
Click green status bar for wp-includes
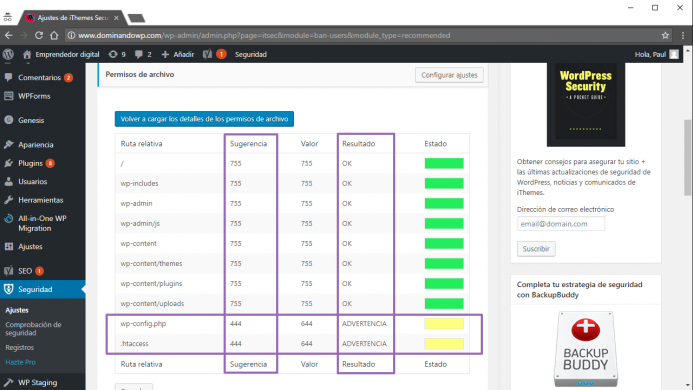pyautogui.click(x=444, y=183)
